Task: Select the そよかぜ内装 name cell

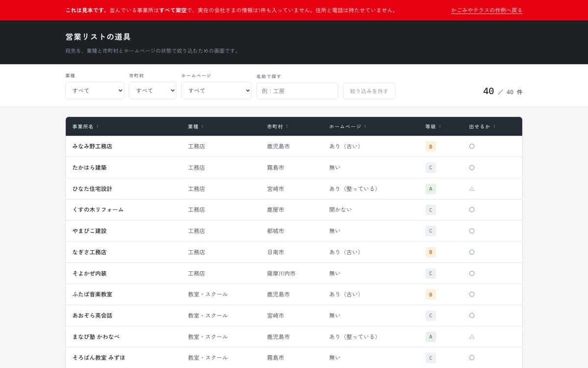Action: coord(90,273)
